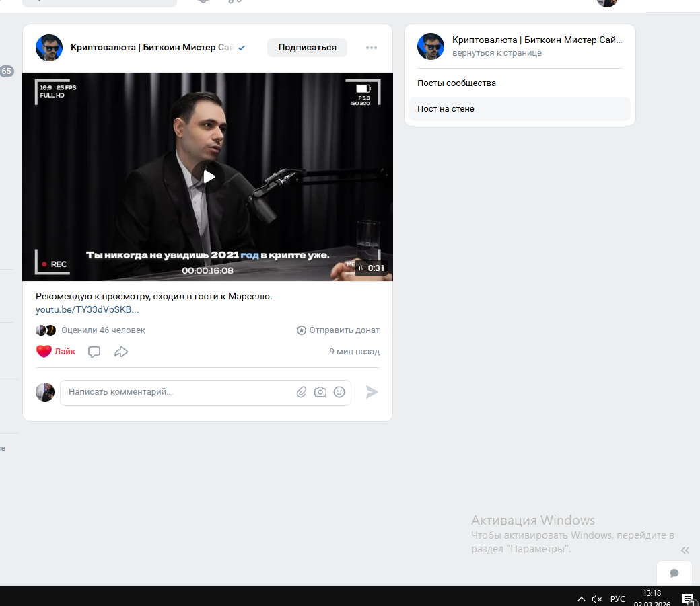This screenshot has width=700, height=606.
Task: Select Пост на стене menu item
Action: point(446,109)
